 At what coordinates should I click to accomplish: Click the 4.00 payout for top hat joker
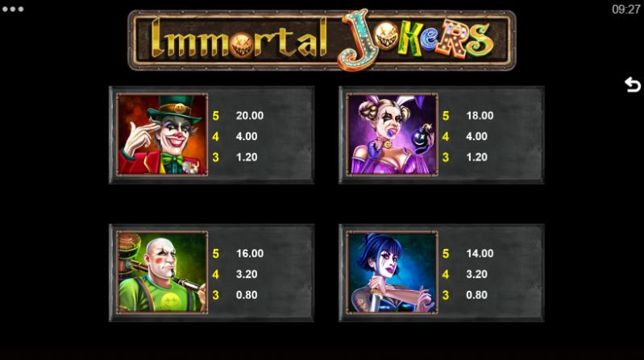click(x=247, y=136)
